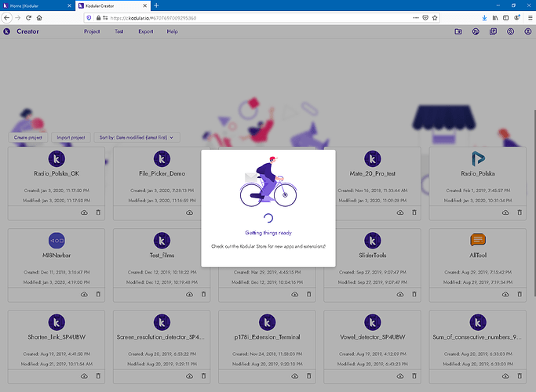Download the p178i_Extension_Terminal project via cloud icon
The width and height of the screenshot is (536, 392).
294,376
